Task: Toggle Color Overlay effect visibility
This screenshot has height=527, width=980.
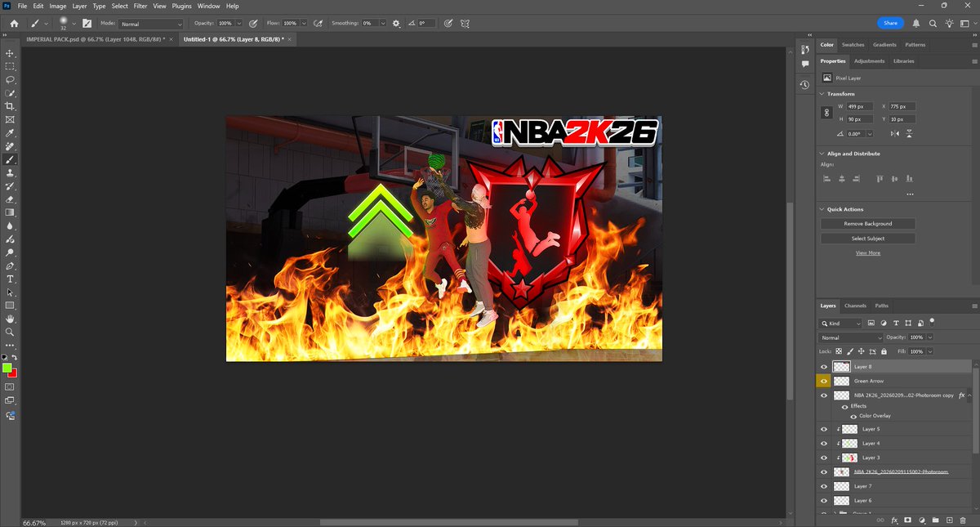Action: pos(853,416)
